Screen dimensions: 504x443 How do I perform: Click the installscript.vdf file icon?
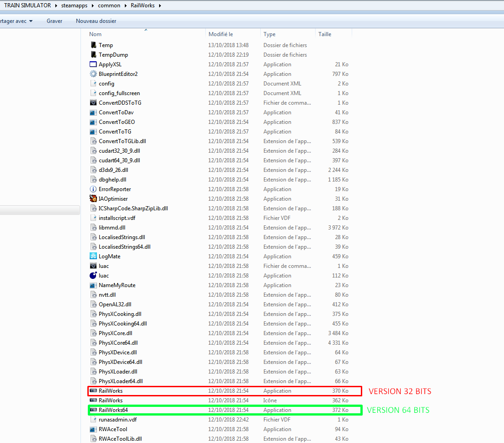coord(93,218)
